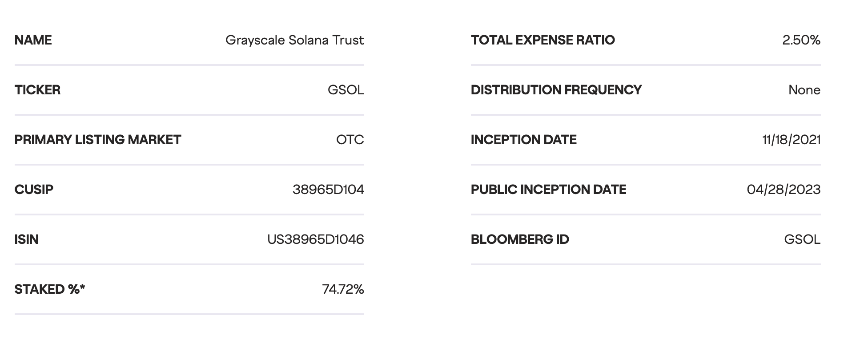Click the PRIMARY LISTING MARKET label
The width and height of the screenshot is (868, 340).
98,140
